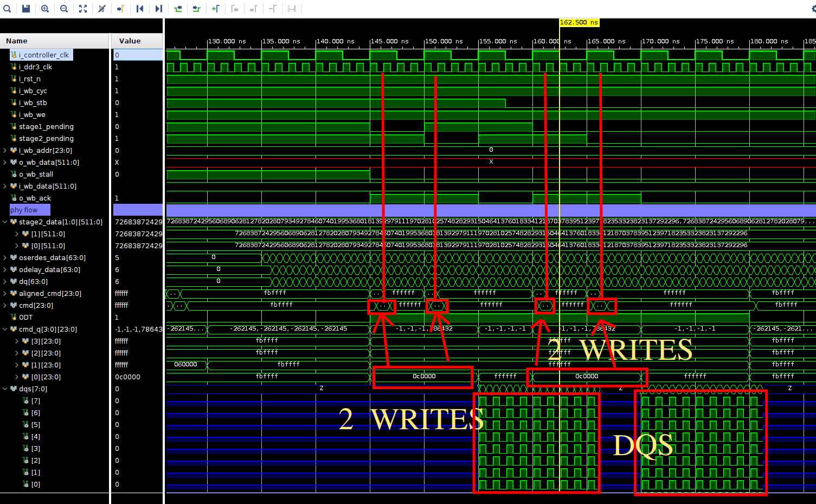Viewport: 816px width, 504px height.
Task: Go to next marker icon
Action: (x=254, y=9)
